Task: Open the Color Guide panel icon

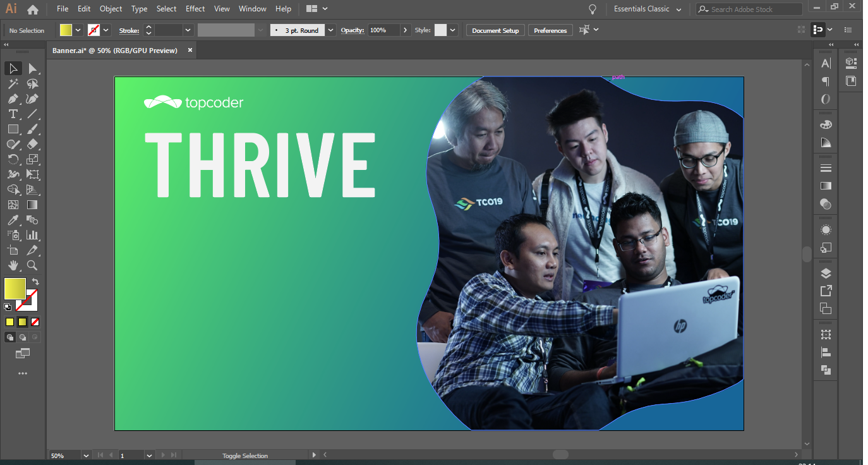Action: 826,143
